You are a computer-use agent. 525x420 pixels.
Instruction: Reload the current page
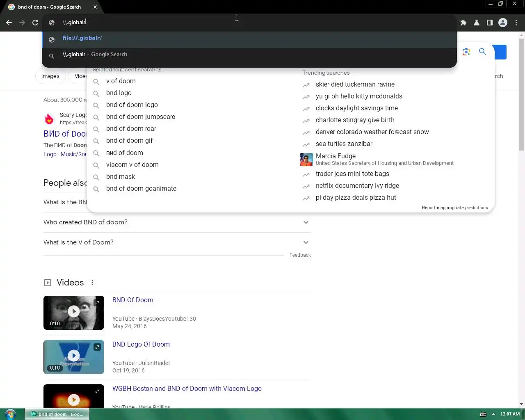click(x=35, y=23)
